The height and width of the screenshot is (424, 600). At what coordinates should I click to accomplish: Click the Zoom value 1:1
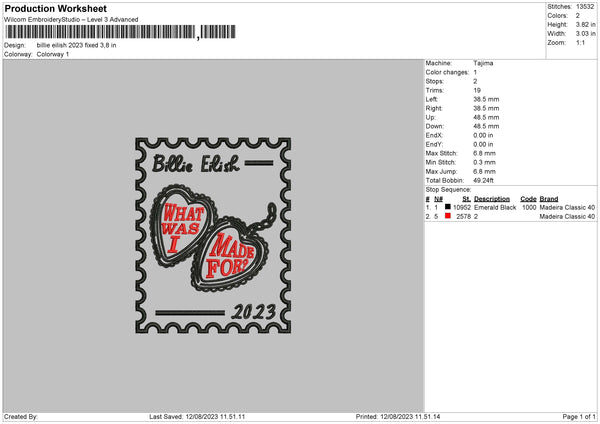point(580,43)
